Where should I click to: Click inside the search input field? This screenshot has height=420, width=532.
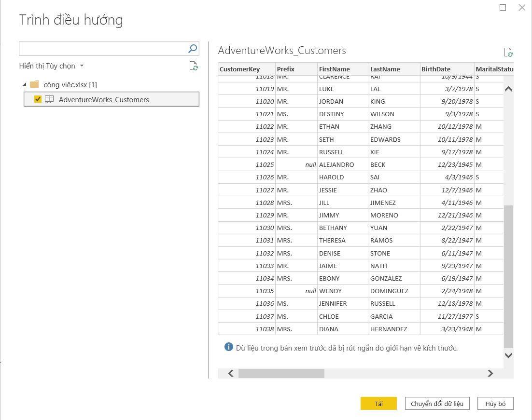point(102,49)
